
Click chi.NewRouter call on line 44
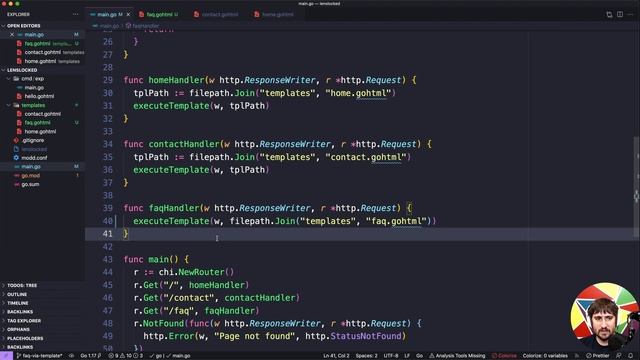click(196, 272)
